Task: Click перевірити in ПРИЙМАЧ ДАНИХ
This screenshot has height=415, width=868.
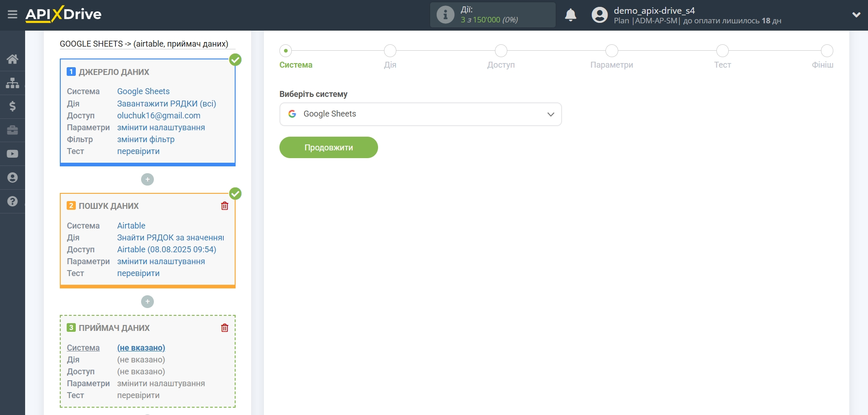Action: click(x=138, y=395)
